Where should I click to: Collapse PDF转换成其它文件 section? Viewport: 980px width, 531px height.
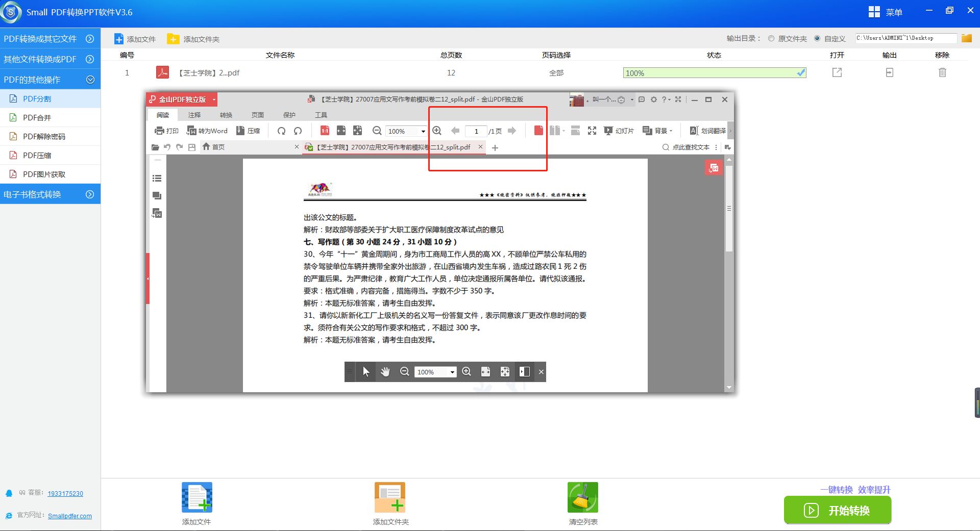pyautogui.click(x=50, y=39)
